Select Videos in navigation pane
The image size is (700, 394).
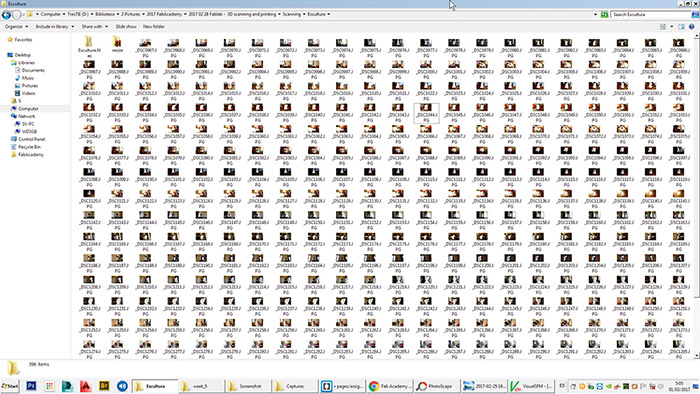click(x=28, y=93)
